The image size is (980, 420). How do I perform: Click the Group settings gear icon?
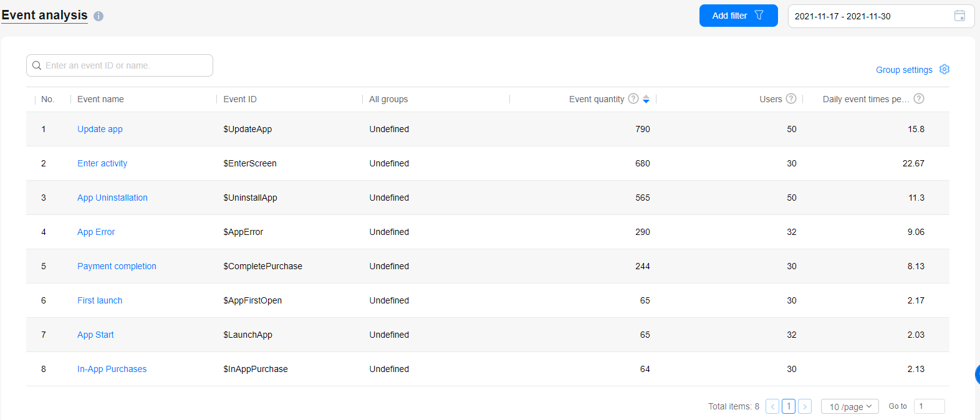click(944, 69)
